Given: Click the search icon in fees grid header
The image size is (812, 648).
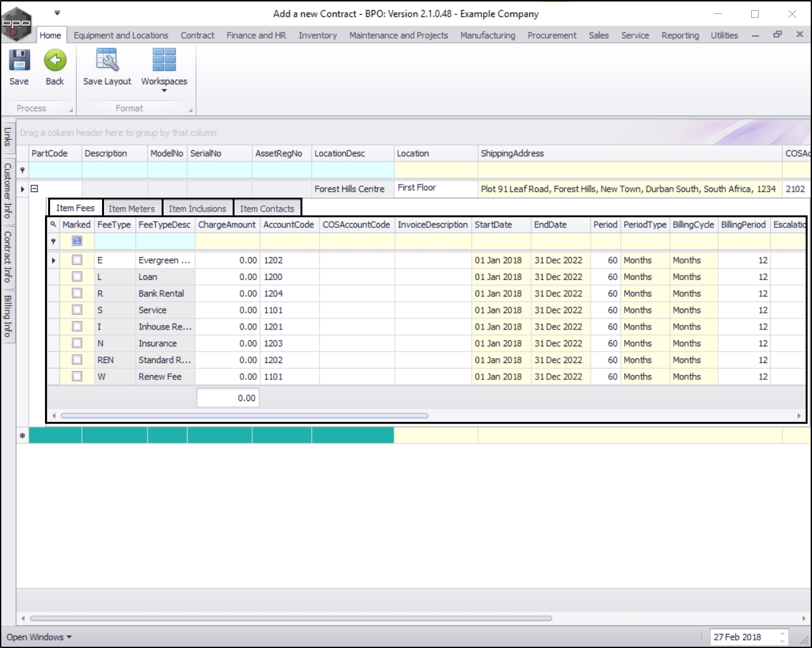Looking at the screenshot, I should 53,224.
